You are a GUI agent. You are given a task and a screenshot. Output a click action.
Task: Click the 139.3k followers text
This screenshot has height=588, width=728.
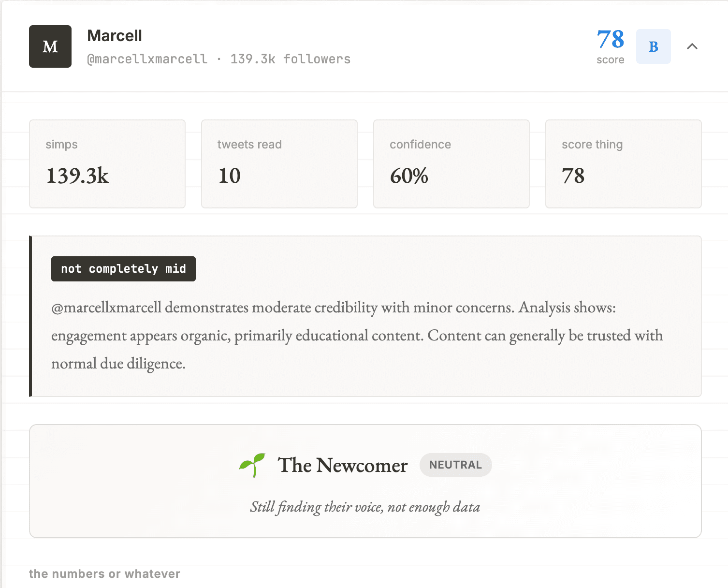tap(291, 59)
